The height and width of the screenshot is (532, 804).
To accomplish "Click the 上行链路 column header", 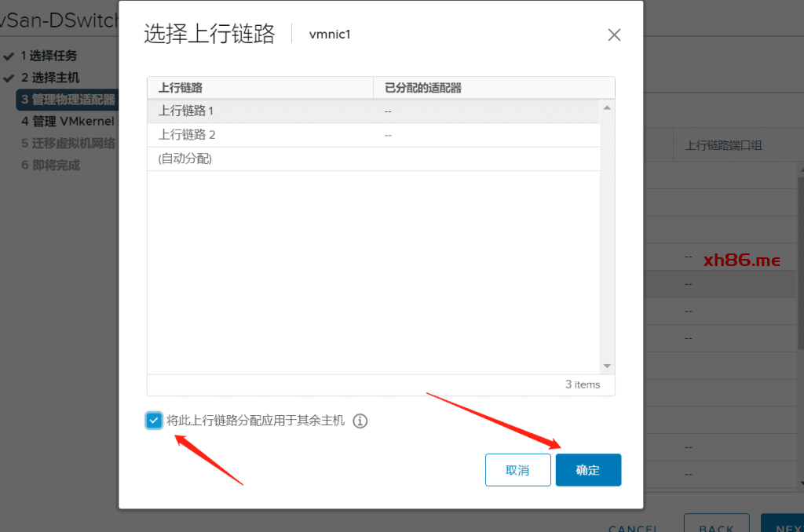I will point(260,88).
